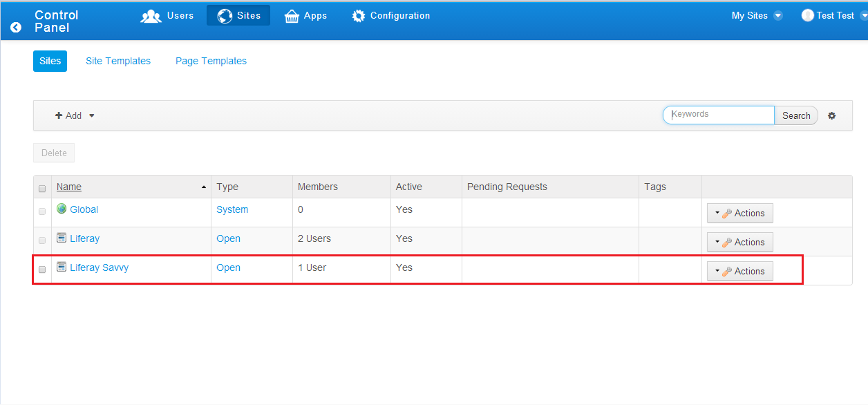Click the Sites globe icon in navbar
The width and height of the screenshot is (868, 405).
[x=225, y=15]
